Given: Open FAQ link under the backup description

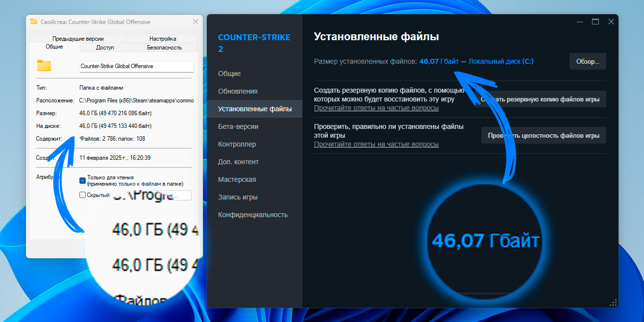Looking at the screenshot, I should pyautogui.click(x=376, y=108).
